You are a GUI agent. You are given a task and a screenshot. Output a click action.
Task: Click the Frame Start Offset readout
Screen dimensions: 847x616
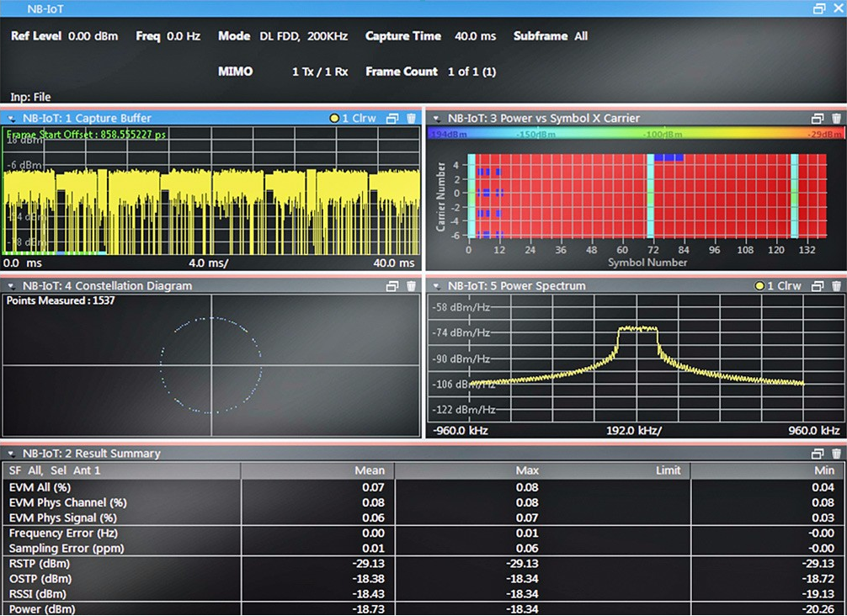tap(87, 135)
